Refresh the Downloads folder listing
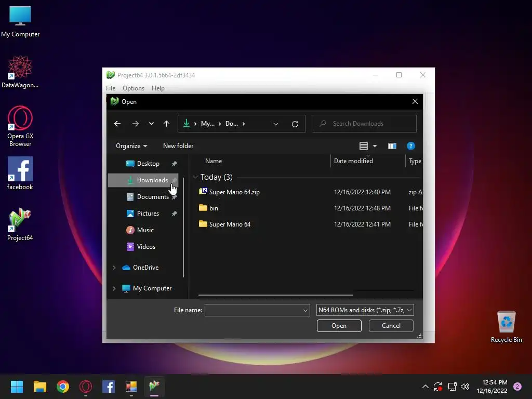This screenshot has height=399, width=532. 295,124
